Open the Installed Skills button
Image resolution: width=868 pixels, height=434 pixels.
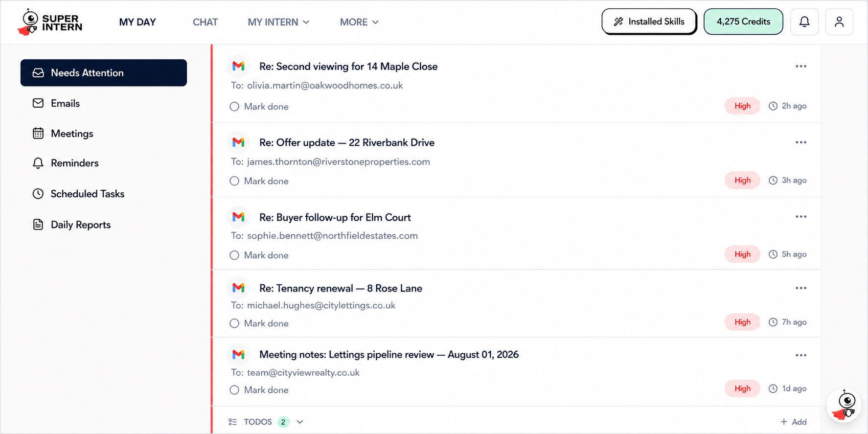(x=649, y=22)
